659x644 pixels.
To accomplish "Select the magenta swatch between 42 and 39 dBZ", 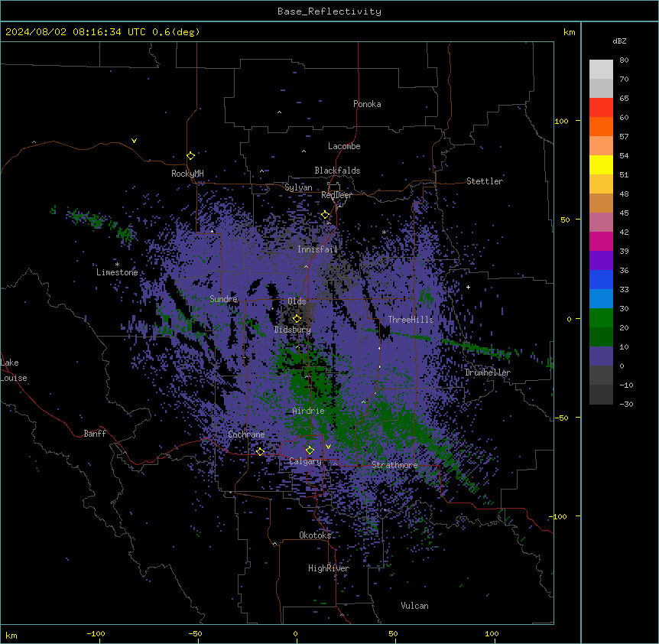I will tap(601, 241).
